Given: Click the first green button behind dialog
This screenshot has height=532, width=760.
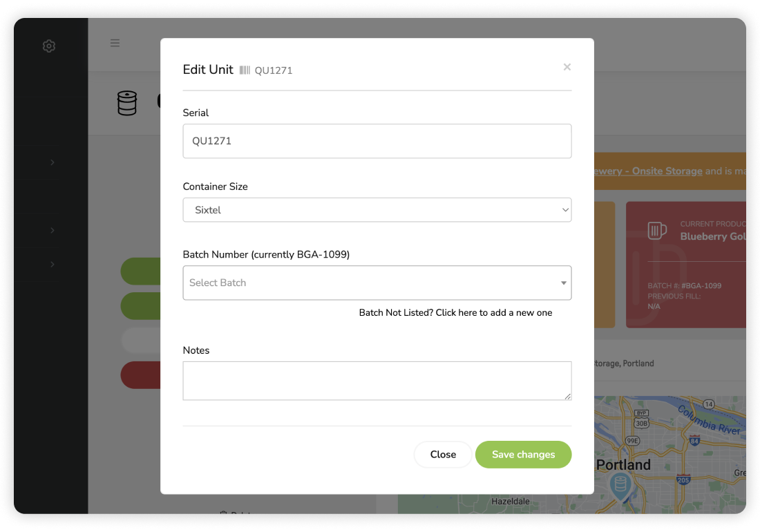Looking at the screenshot, I should point(140,272).
